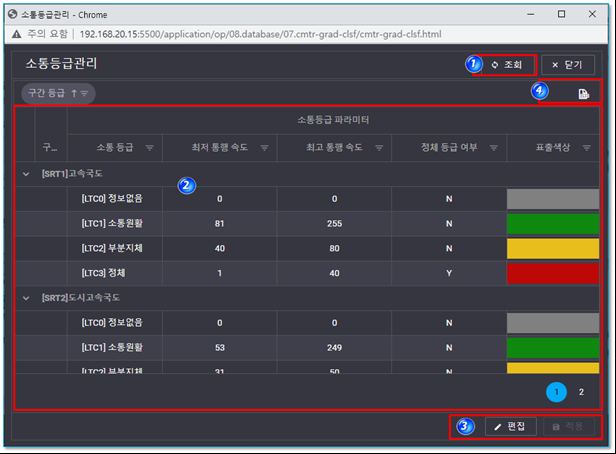616x454 pixels.
Task: Select page 1 in the pagination
Action: click(557, 392)
